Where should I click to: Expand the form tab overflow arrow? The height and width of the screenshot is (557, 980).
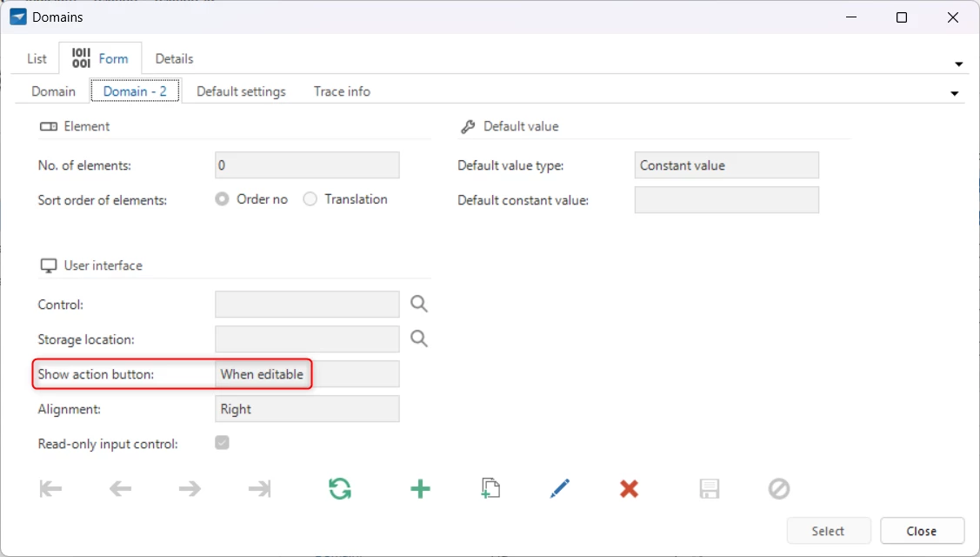pos(954,93)
